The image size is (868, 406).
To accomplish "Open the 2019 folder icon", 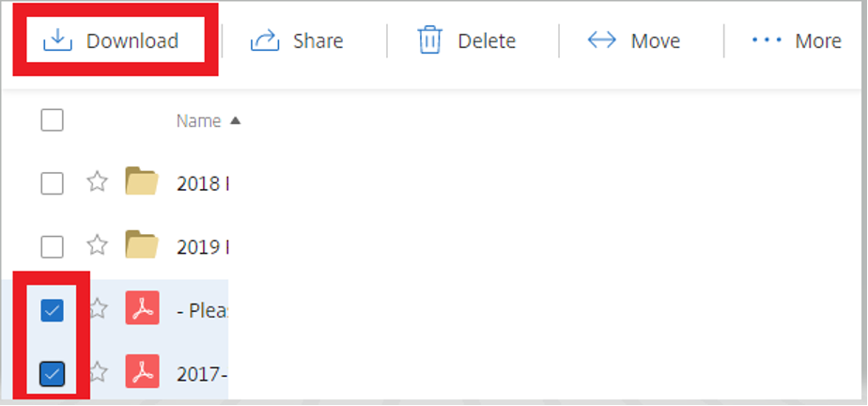I will [141, 245].
